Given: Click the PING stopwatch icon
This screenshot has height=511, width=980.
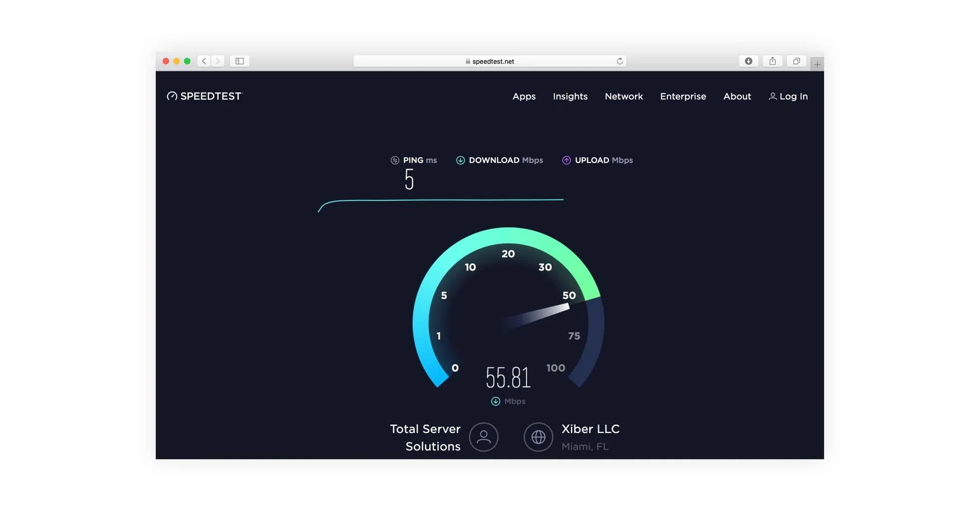Looking at the screenshot, I should coord(394,160).
